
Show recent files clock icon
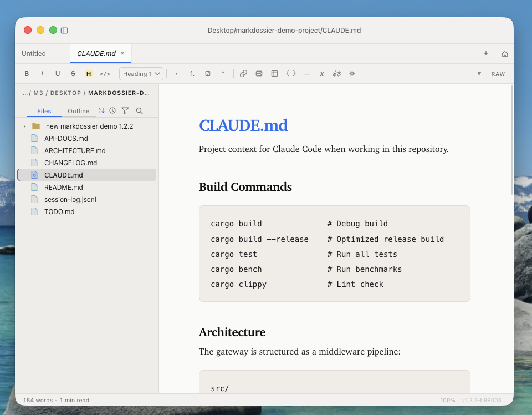tap(112, 110)
